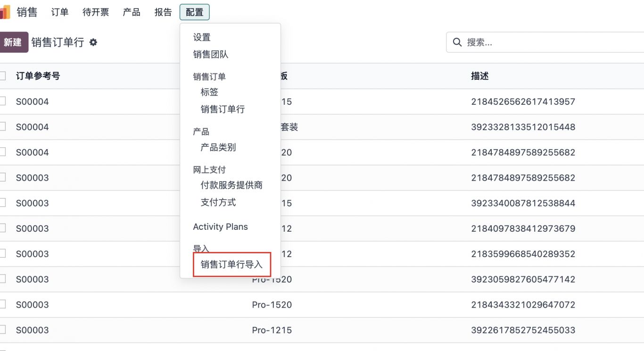Click description 3923340087812538844
The width and height of the screenshot is (644, 351).
(x=523, y=203)
